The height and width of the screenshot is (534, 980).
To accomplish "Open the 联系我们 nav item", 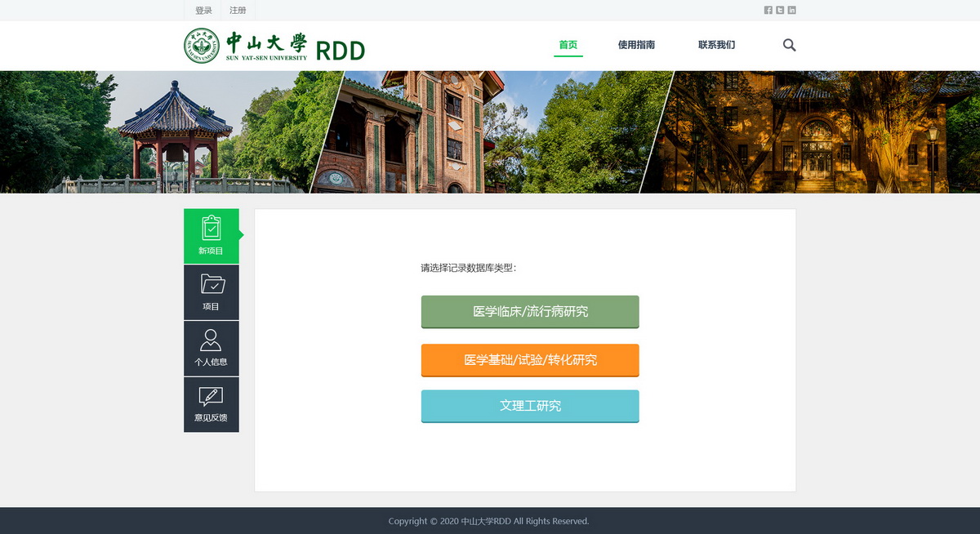I will pos(716,45).
